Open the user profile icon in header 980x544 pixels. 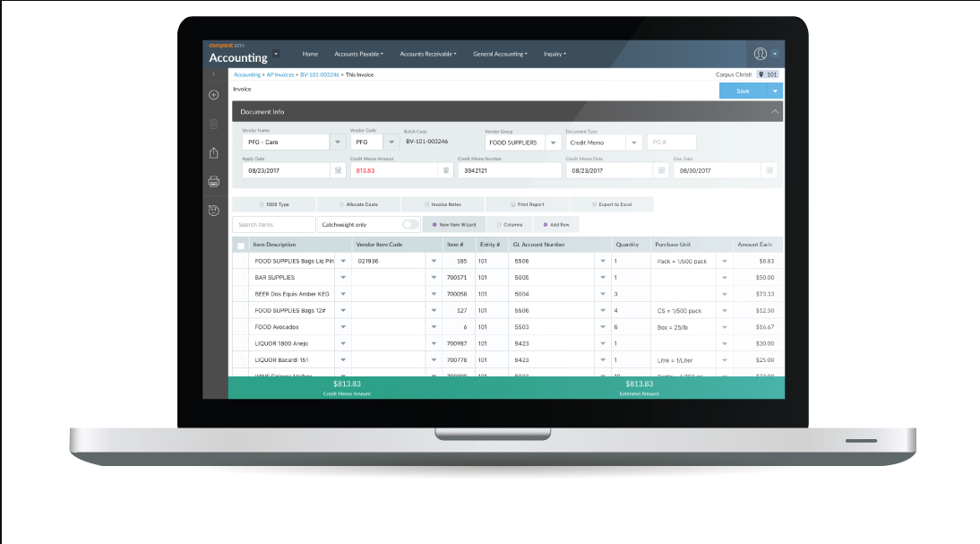[761, 54]
